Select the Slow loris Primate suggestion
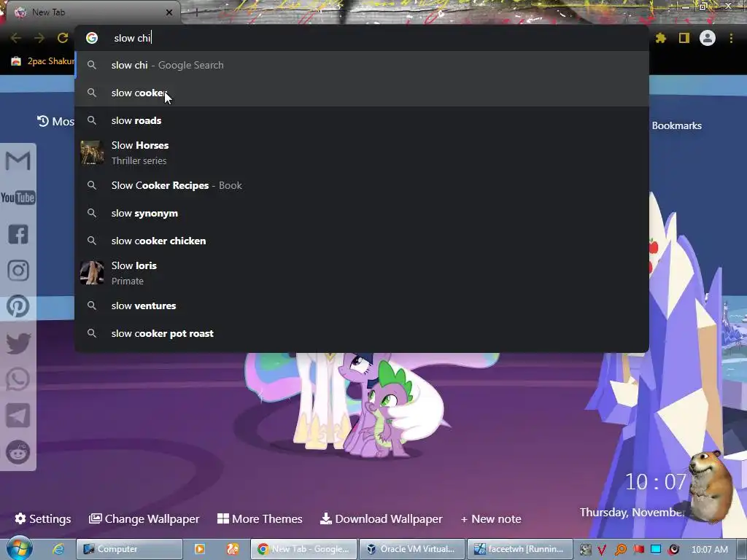Image resolution: width=747 pixels, height=560 pixels. [x=362, y=273]
